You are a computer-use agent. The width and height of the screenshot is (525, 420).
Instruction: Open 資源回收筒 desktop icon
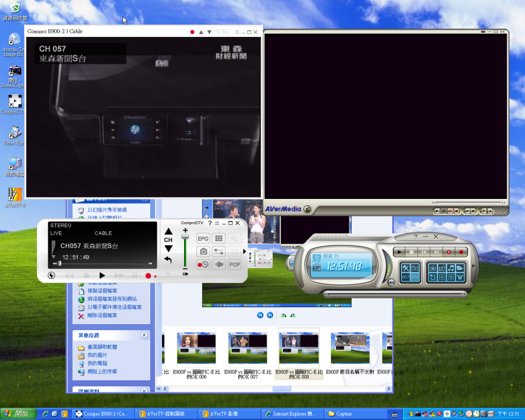tap(15, 11)
